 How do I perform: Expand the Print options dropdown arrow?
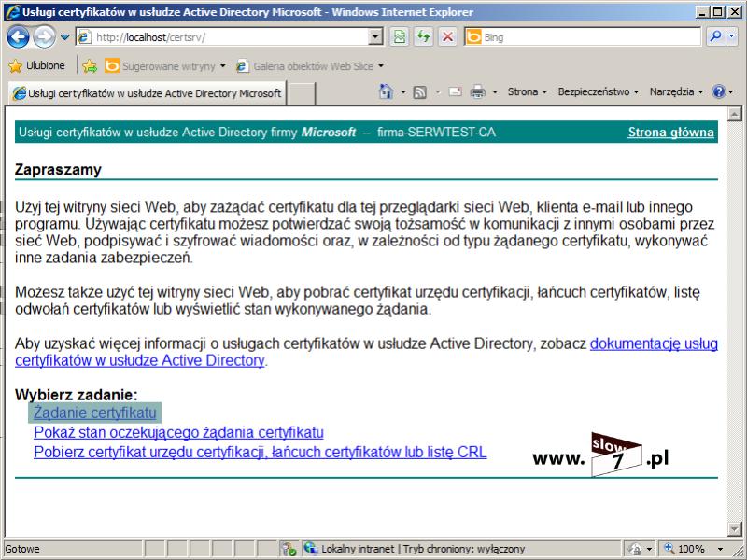point(495,91)
